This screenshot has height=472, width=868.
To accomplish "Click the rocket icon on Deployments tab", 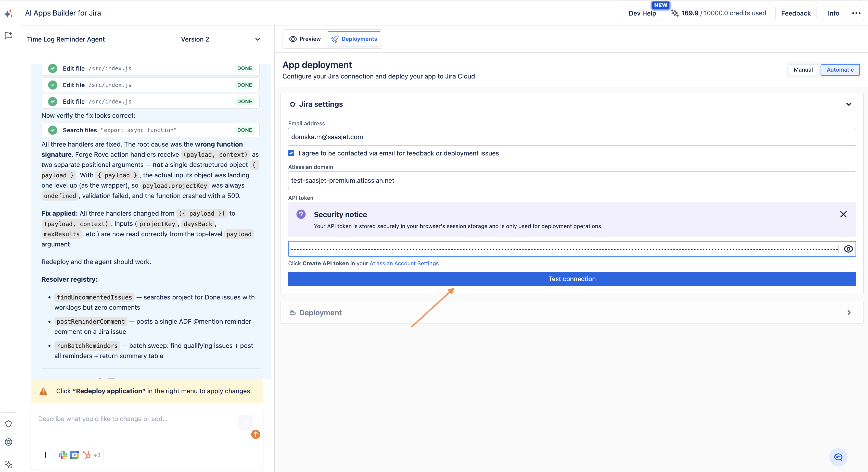I will tap(335, 39).
